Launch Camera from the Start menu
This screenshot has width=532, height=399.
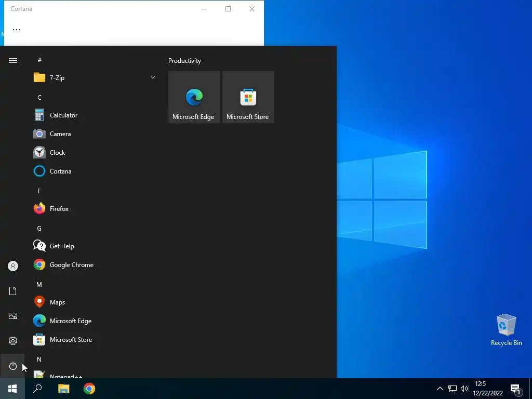[x=95, y=134]
